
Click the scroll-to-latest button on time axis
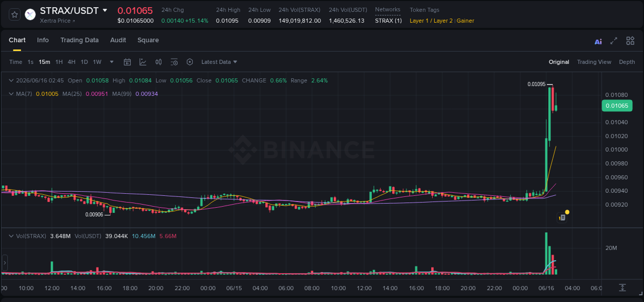pos(622,288)
